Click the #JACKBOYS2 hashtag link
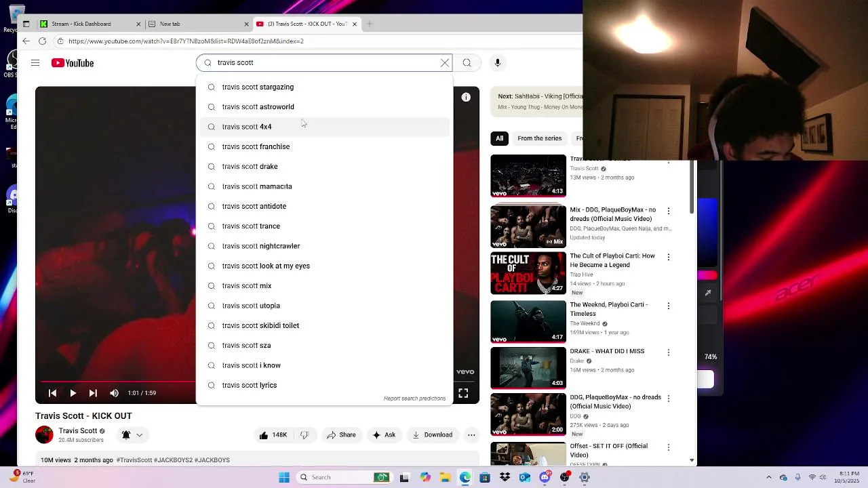Image resolution: width=868 pixels, height=488 pixels. click(173, 460)
